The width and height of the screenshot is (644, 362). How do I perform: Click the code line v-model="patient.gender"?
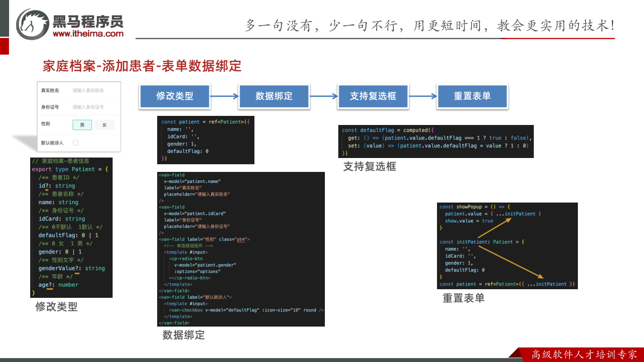pos(205,265)
